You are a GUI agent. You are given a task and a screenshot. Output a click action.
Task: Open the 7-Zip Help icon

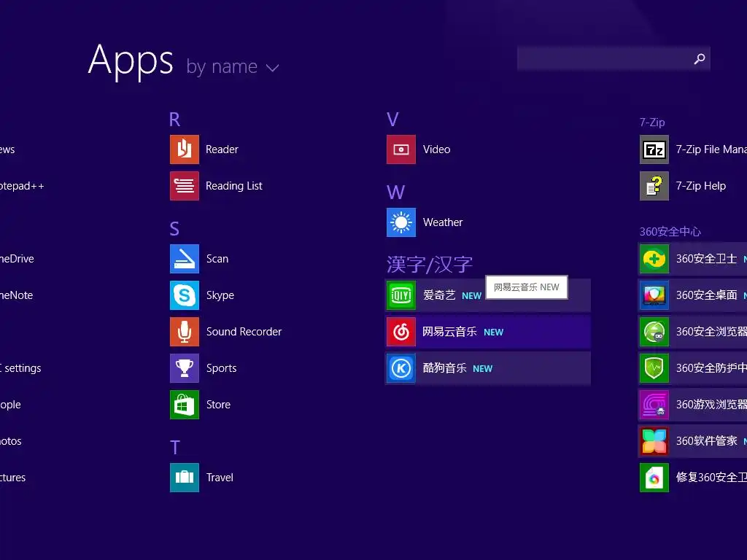click(654, 186)
